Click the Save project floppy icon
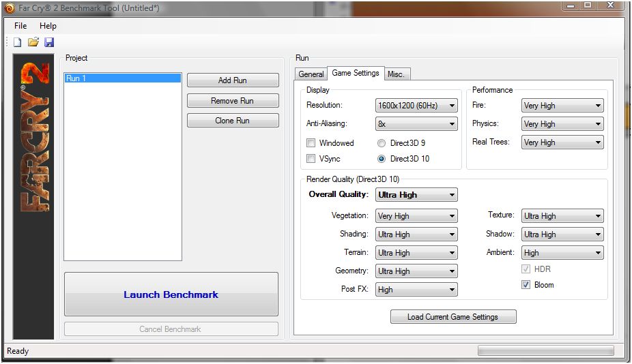Image resolution: width=632 pixels, height=364 pixels. coord(49,42)
